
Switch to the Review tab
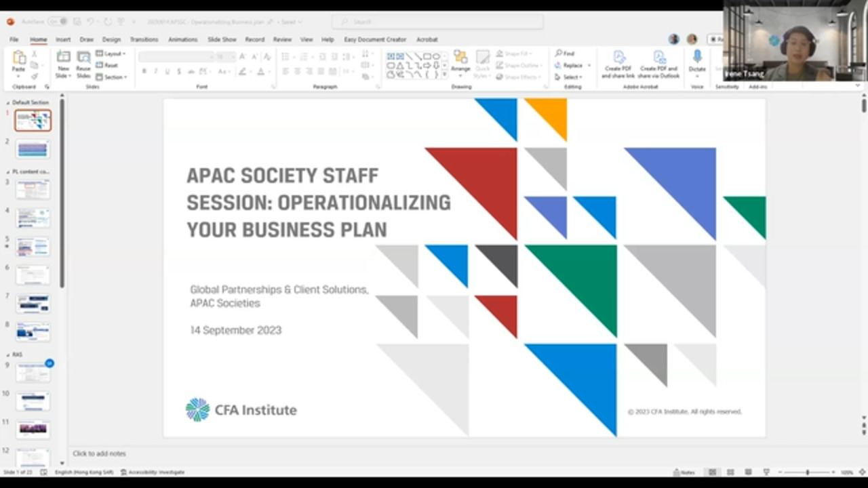(282, 39)
